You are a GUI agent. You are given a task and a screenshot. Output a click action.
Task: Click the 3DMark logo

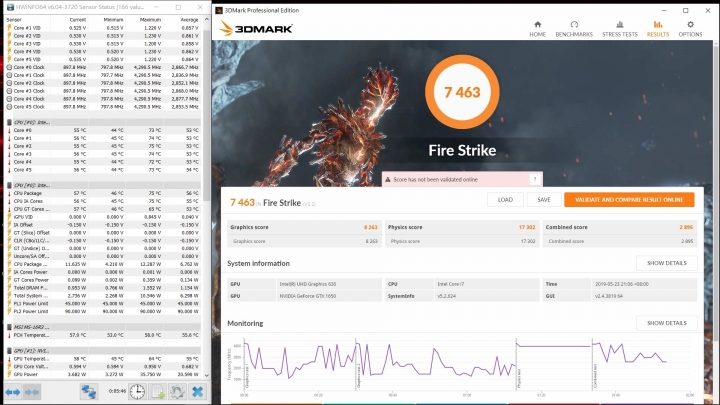click(256, 28)
